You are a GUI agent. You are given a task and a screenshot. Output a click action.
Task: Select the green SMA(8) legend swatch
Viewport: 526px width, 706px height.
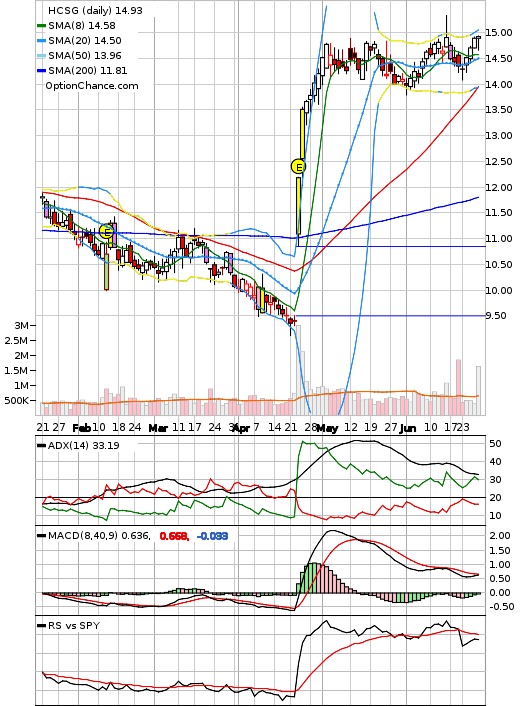click(x=41, y=26)
